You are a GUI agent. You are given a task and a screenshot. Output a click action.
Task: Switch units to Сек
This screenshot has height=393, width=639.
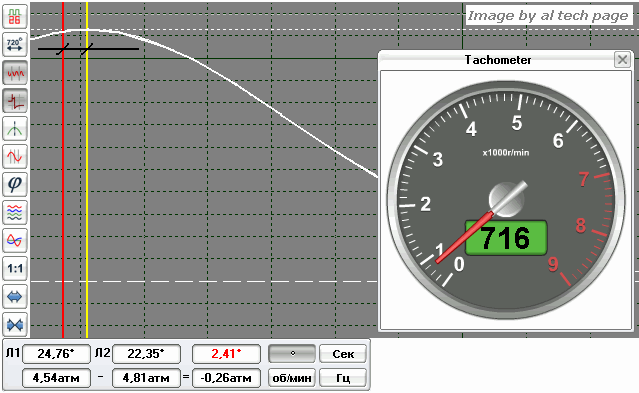[x=343, y=353]
